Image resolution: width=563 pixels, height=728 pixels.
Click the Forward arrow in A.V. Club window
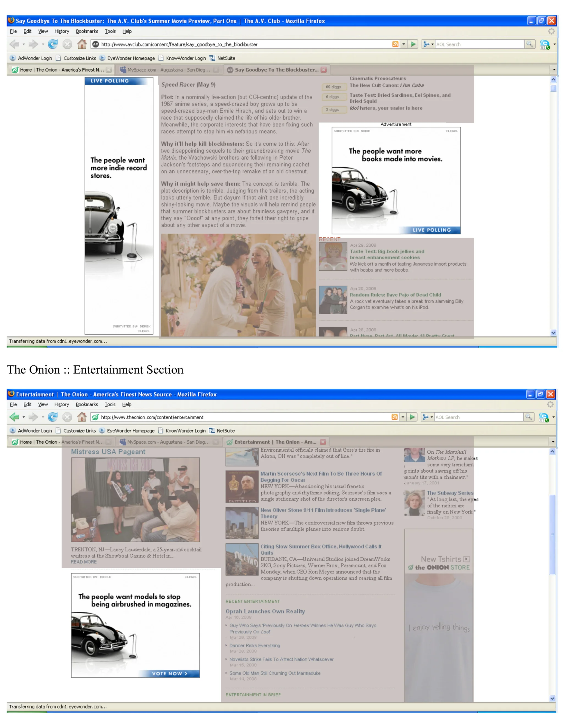33,44
